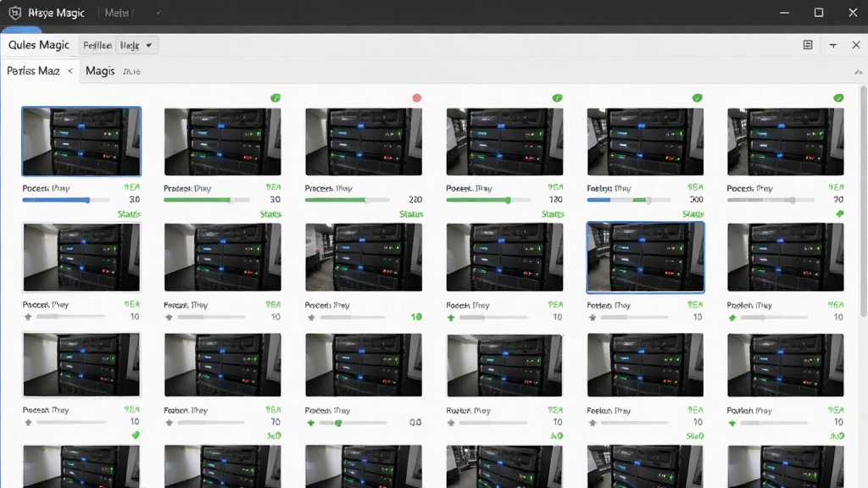
Task: Click the star on third-row first card
Action: [28, 422]
